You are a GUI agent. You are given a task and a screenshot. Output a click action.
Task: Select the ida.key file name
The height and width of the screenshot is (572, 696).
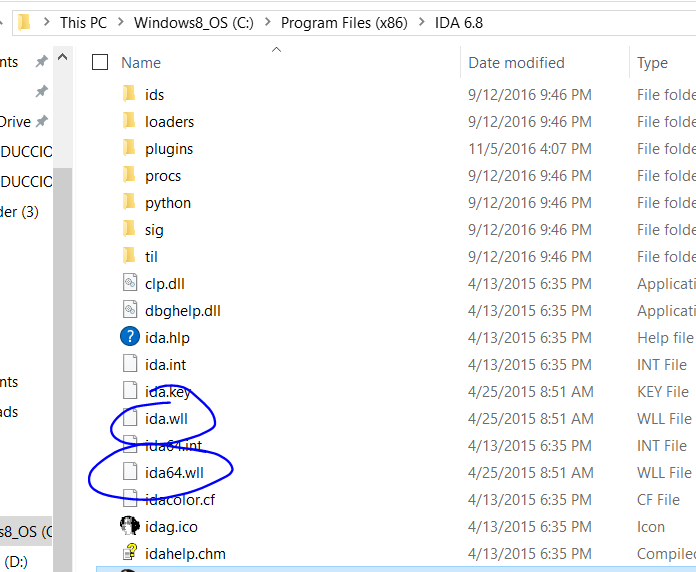pyautogui.click(x=168, y=392)
